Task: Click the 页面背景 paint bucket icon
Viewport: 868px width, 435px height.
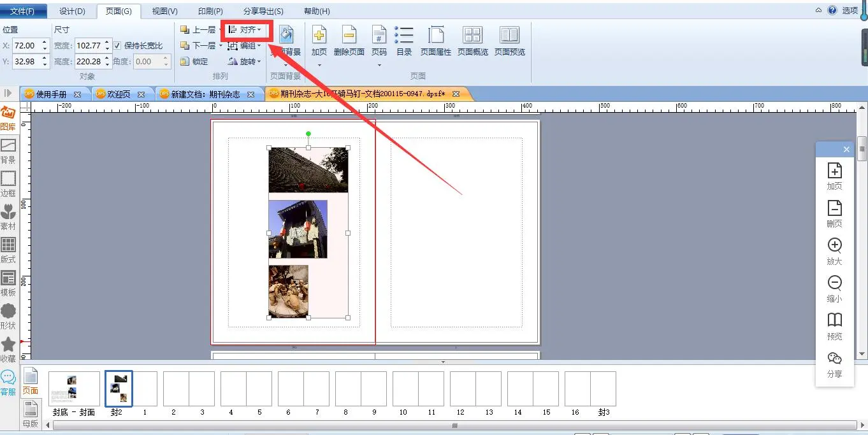Action: 286,35
